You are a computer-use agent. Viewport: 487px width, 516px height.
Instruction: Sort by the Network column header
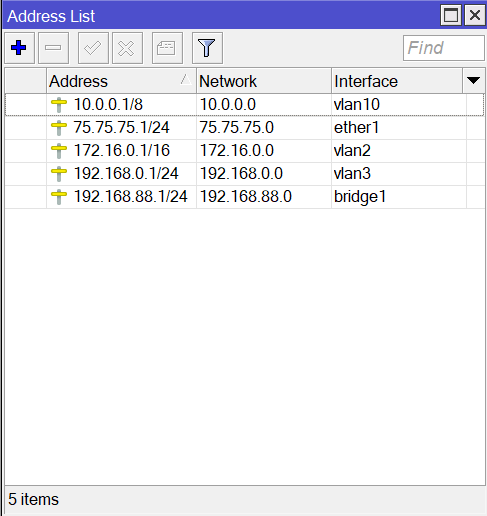[264, 81]
